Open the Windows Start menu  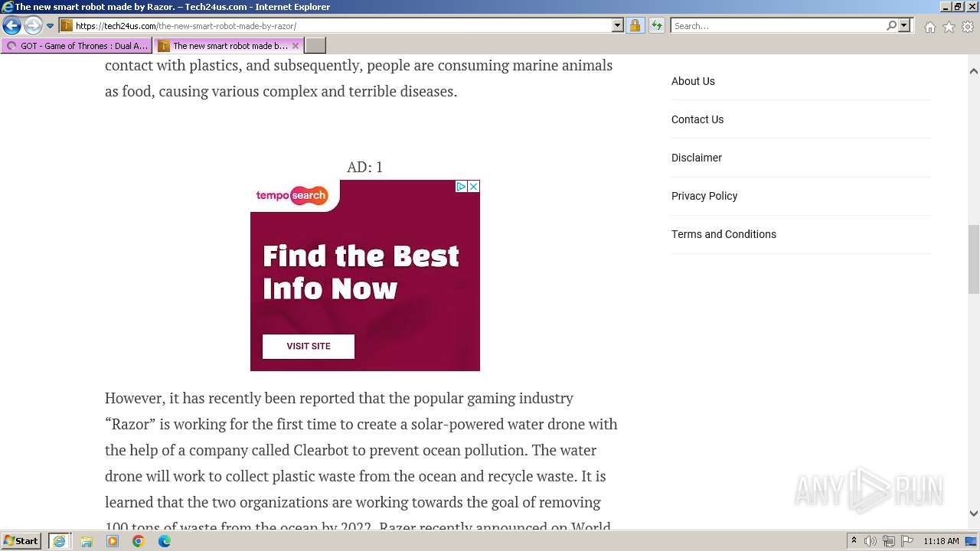point(21,540)
